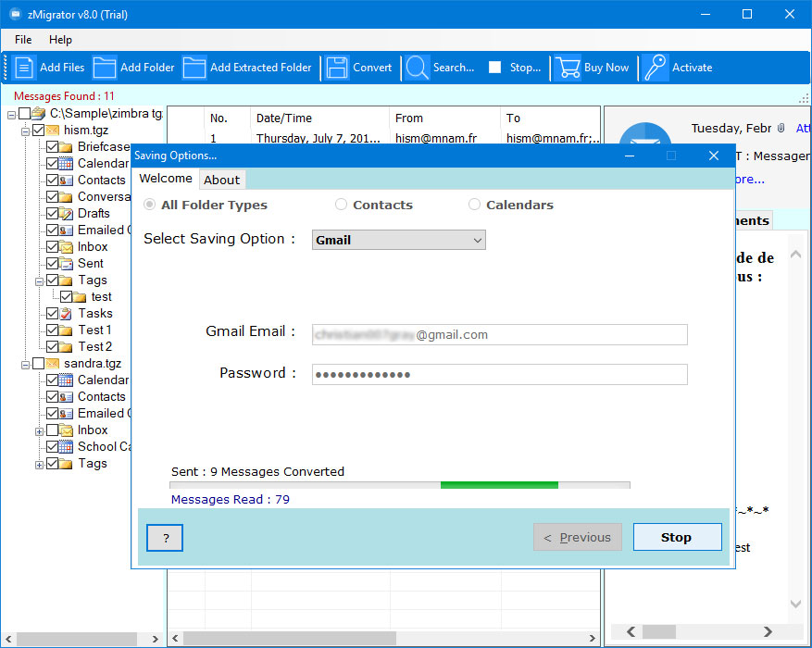
Task: Click the School Calendar icon under sandra.tgz
Action: [x=66, y=447]
